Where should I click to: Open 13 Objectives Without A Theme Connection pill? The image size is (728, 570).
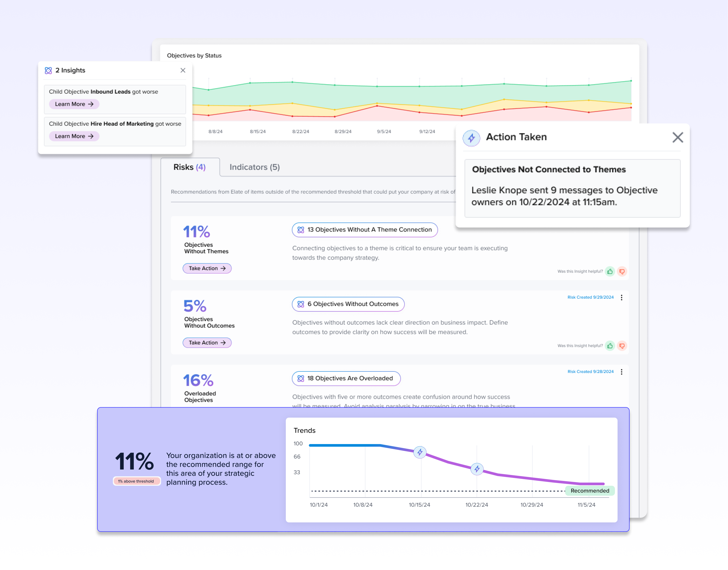[364, 230]
